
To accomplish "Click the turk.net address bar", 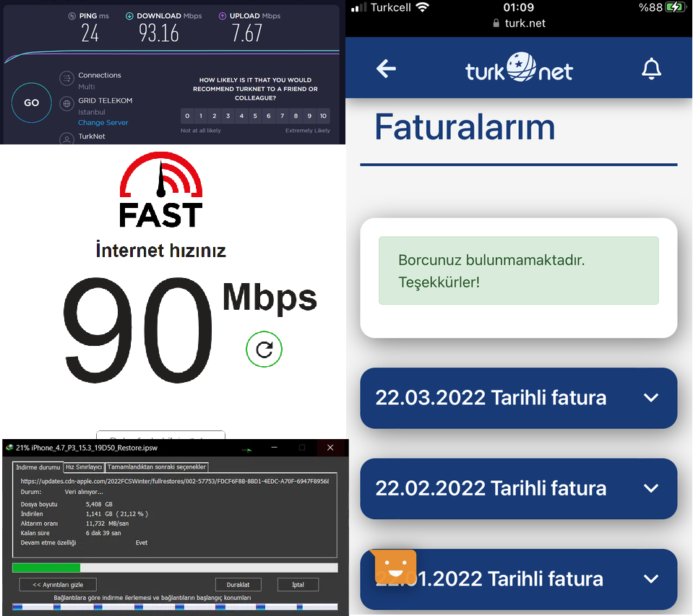I will coord(519,23).
